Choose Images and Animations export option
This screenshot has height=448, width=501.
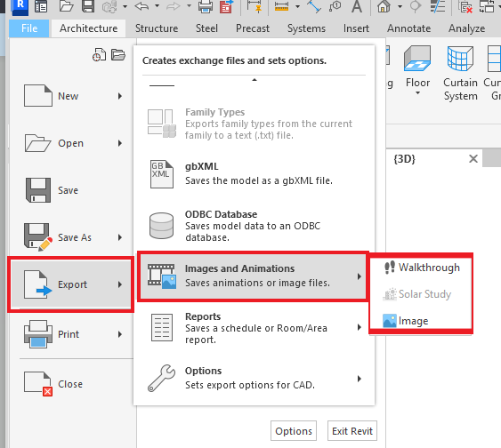253,276
